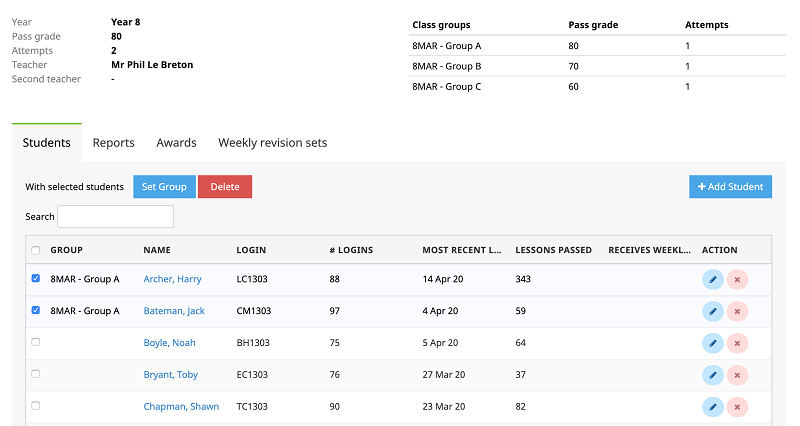Click the Add Student button

[x=730, y=187]
